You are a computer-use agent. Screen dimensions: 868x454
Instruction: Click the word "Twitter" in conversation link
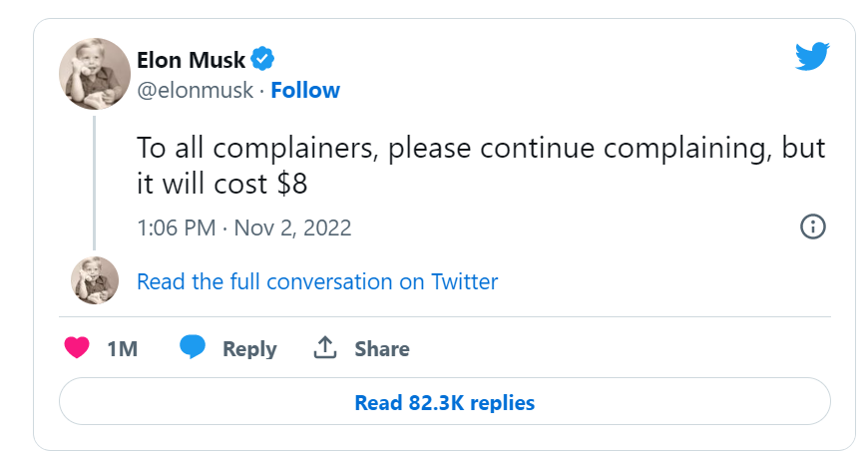click(x=464, y=281)
